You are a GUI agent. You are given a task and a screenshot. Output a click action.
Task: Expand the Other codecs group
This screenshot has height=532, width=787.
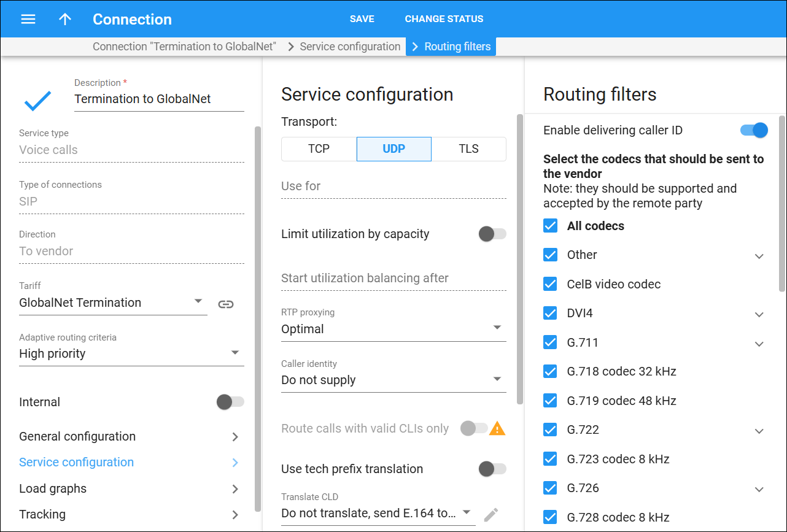[x=759, y=256]
